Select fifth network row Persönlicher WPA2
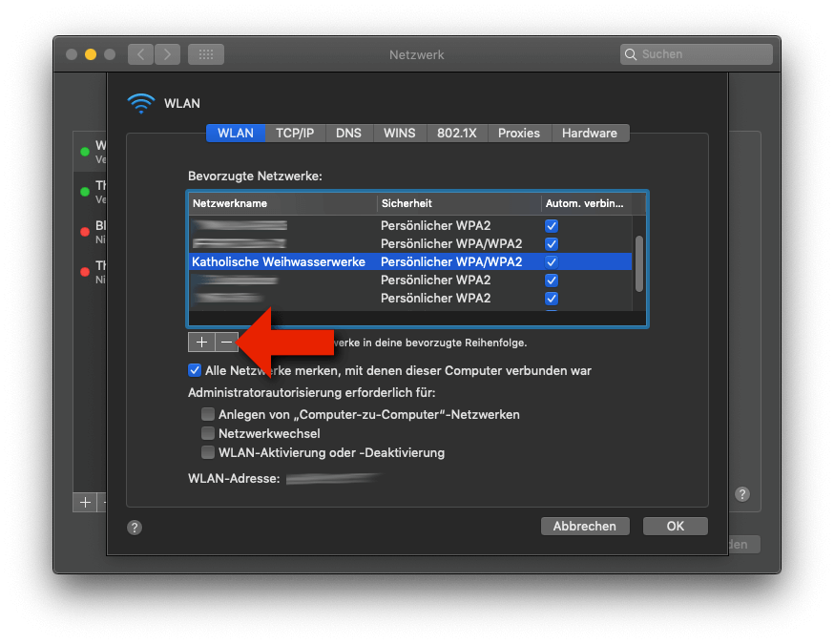Screen dimensions: 834x644 [410, 299]
